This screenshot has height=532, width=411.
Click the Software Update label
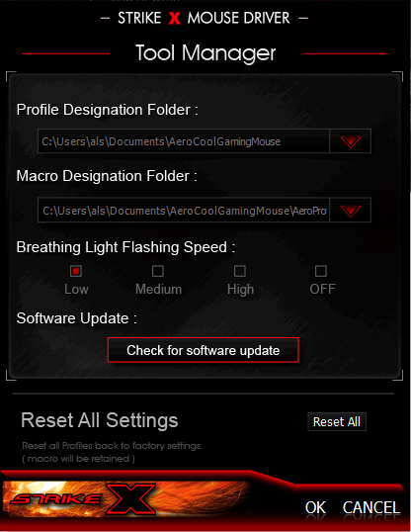tap(77, 318)
